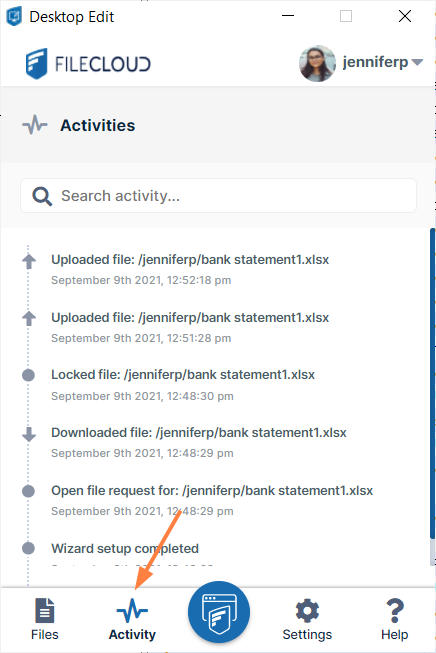Screen dimensions: 436x653
Task: Click the download arrow icon beside Downloaded file entry
Action: (x=29, y=434)
